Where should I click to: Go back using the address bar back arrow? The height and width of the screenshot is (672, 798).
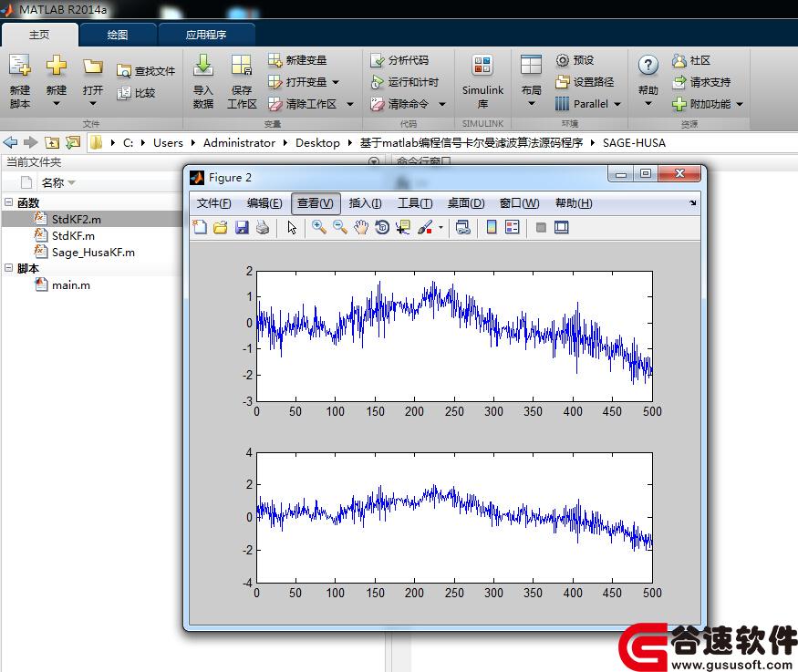[10, 142]
